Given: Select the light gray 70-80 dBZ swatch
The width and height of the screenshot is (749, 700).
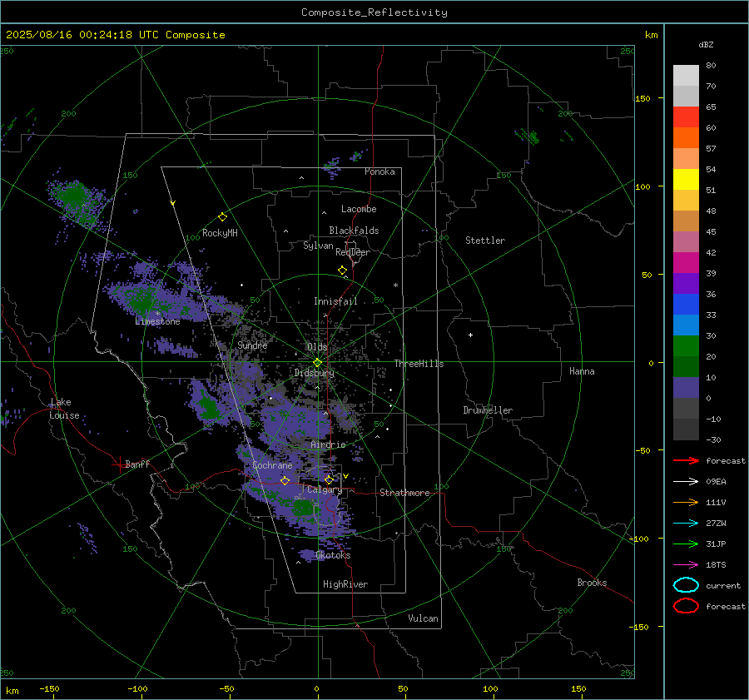Looking at the screenshot, I should click(x=686, y=76).
